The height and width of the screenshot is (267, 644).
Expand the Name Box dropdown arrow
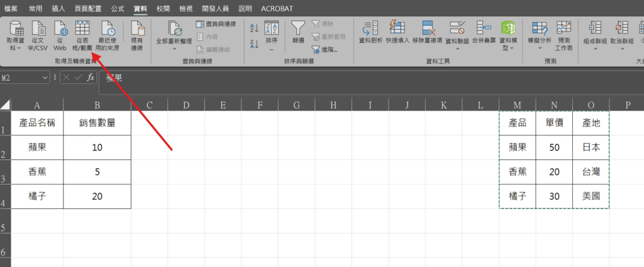click(45, 77)
